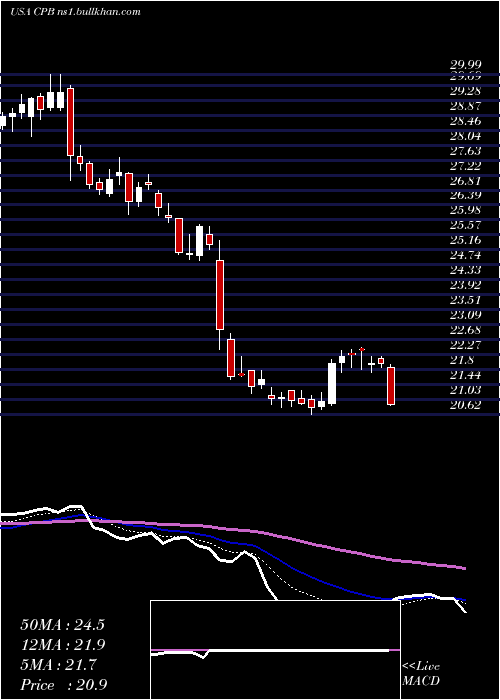Click the 28.87 price axis label
Screen dimensions: 500x700
tap(465, 106)
